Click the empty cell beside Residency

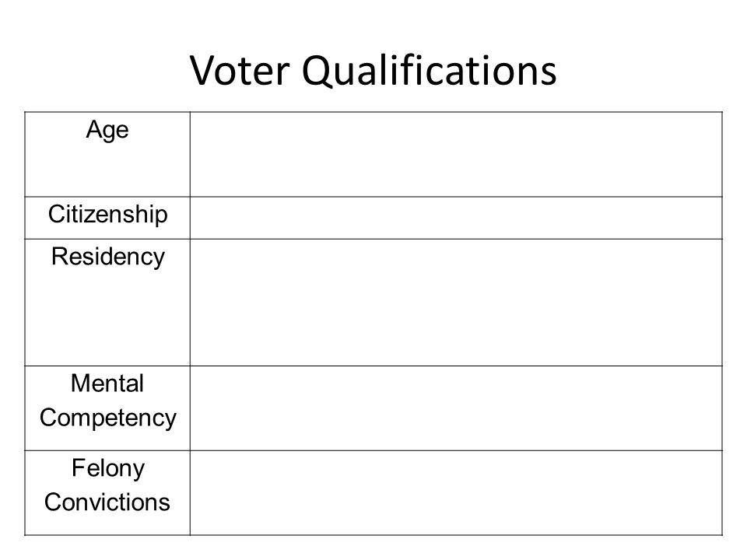456,303
